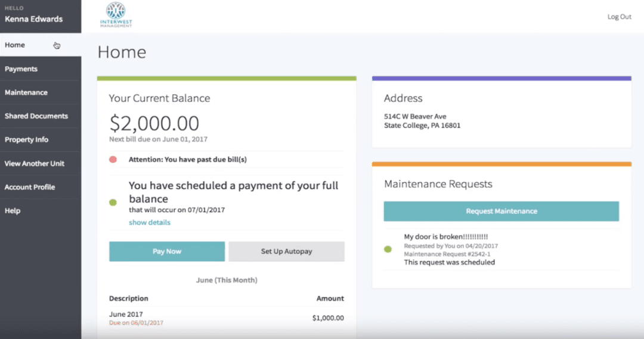Switch units via View Another Unit
This screenshot has height=339, width=644.
click(x=35, y=163)
